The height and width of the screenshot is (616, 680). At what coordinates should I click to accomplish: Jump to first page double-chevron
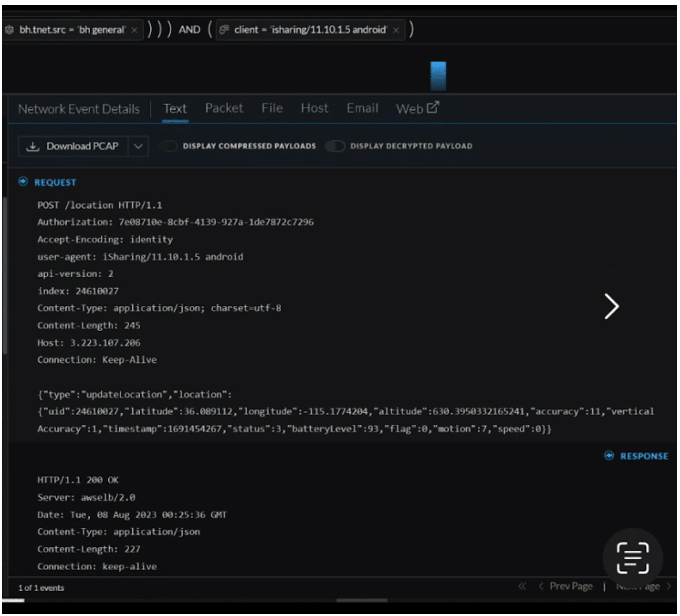pos(522,586)
